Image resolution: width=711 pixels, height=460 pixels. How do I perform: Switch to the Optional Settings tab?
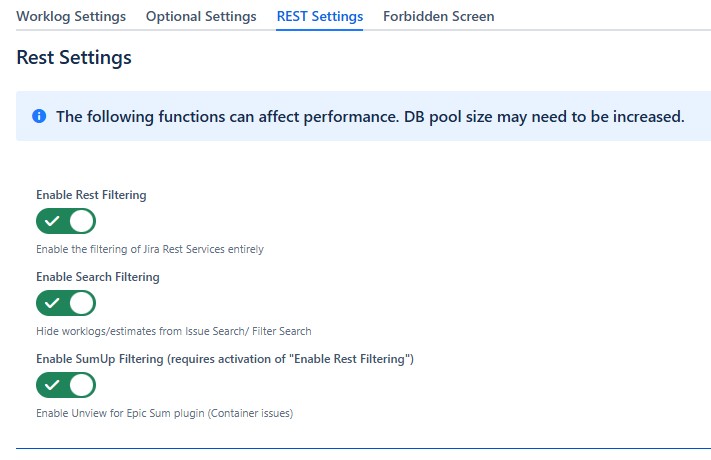201,17
